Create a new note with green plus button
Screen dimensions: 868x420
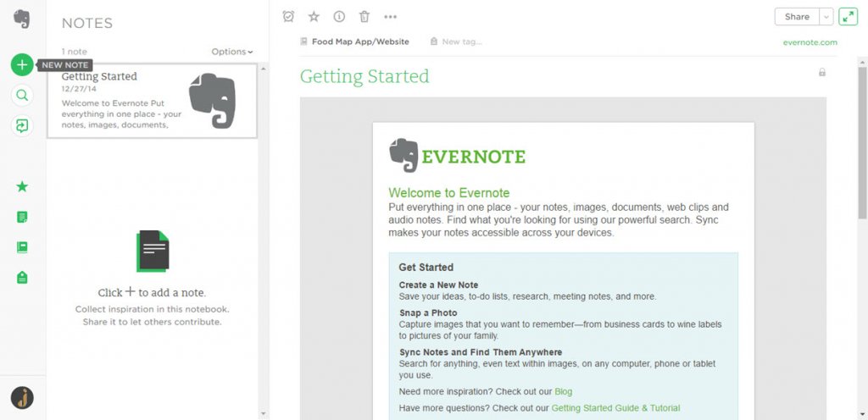click(x=22, y=65)
